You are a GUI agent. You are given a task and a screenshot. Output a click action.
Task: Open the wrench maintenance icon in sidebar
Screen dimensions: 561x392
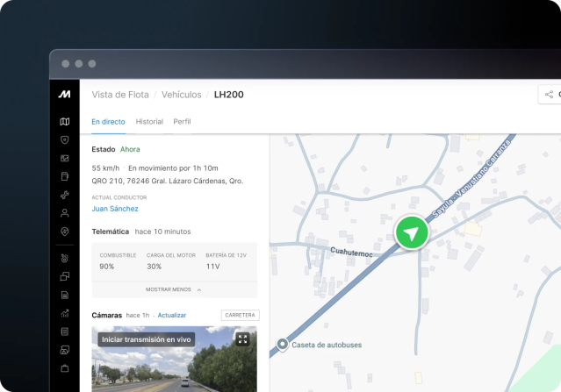64,195
